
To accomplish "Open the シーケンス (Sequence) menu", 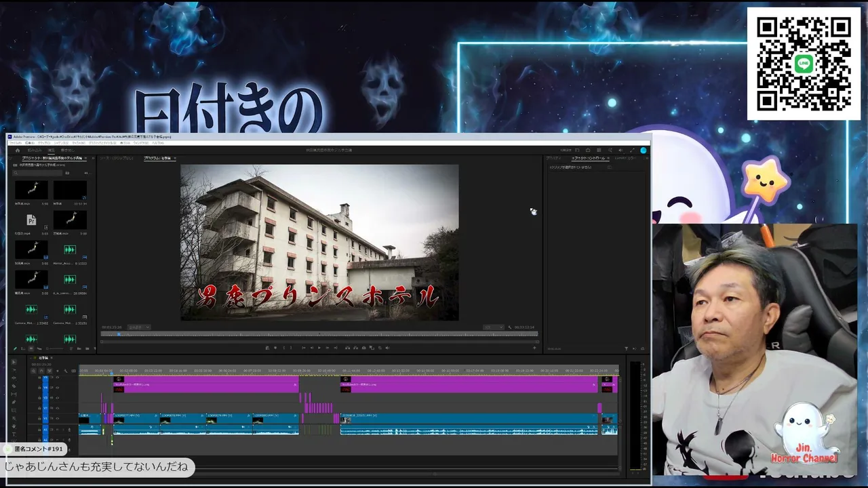I will pos(62,143).
